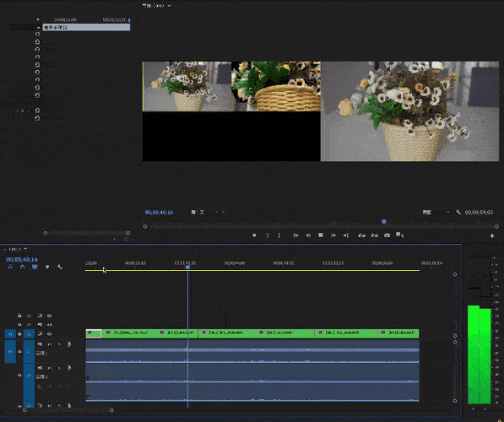This screenshot has width=504, height=422.
Task: Open the timeline sequence panel menu
Action: pos(25,250)
